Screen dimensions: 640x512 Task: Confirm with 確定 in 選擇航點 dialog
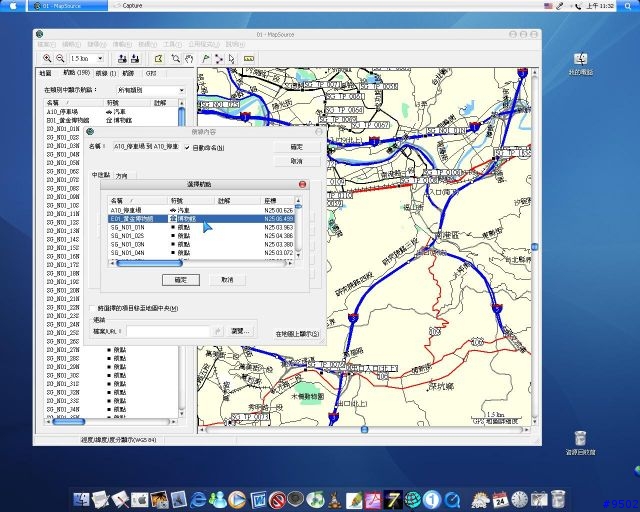pyautogui.click(x=181, y=280)
